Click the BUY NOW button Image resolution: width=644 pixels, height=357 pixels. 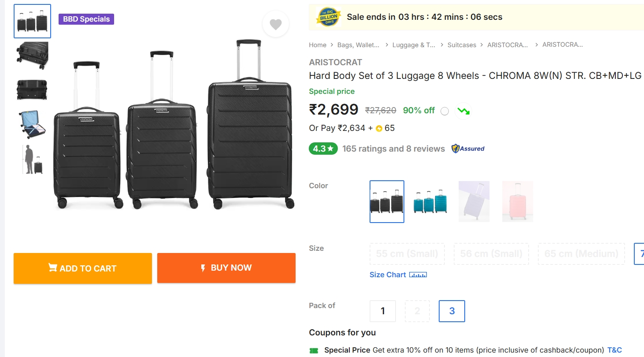(x=226, y=267)
